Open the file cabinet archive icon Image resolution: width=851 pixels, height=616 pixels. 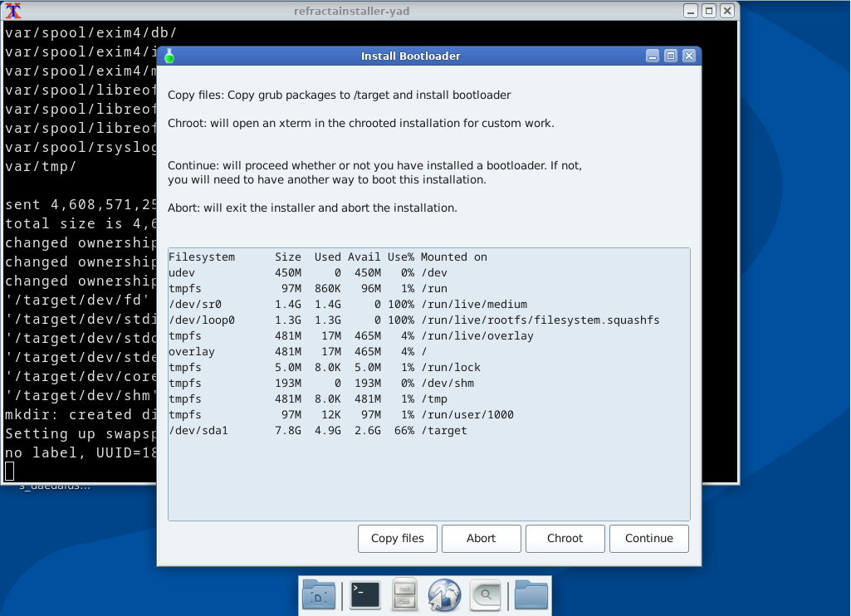click(x=404, y=595)
